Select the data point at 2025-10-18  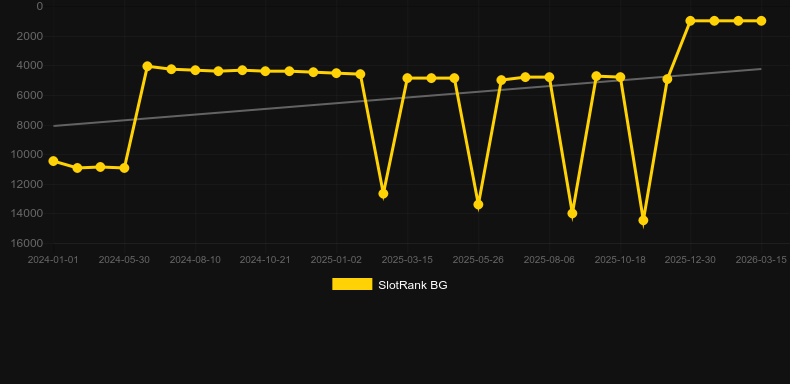click(620, 77)
